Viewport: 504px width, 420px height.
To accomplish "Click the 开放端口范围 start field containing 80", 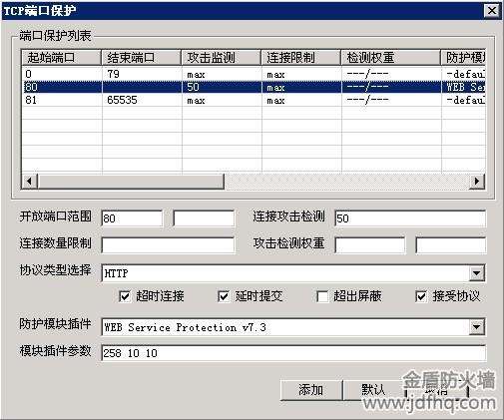I will click(x=132, y=218).
